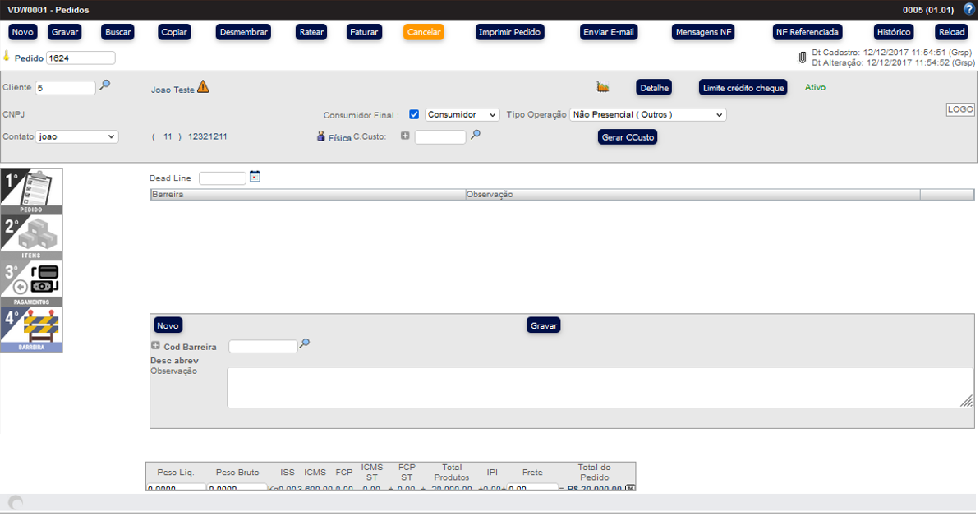The width and height of the screenshot is (980, 521).
Task: Click the help question mark icon
Action: coord(968,10)
